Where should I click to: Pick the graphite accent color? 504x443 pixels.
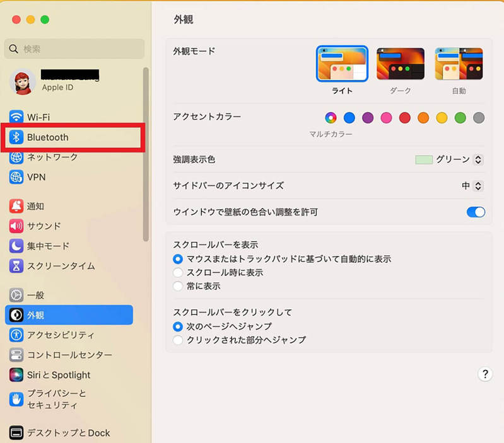[479, 118]
